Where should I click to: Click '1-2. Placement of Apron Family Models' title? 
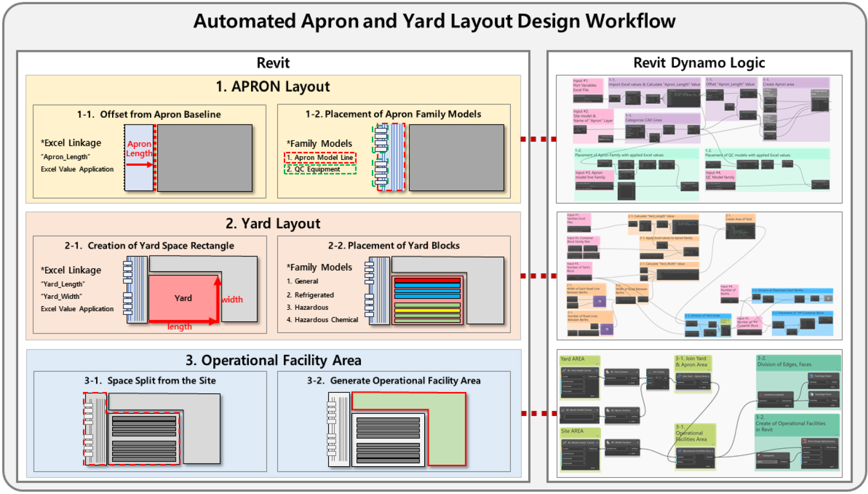[393, 114]
